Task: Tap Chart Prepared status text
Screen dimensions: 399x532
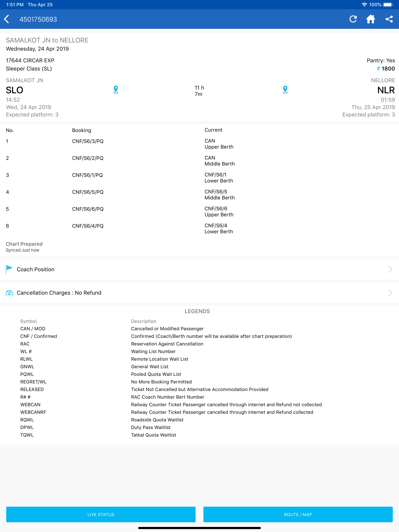Action: (24, 244)
